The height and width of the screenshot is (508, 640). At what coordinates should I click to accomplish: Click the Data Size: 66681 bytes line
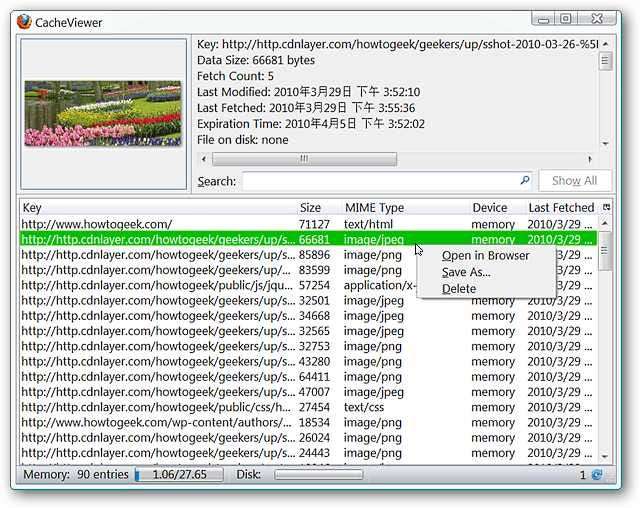(x=256, y=60)
